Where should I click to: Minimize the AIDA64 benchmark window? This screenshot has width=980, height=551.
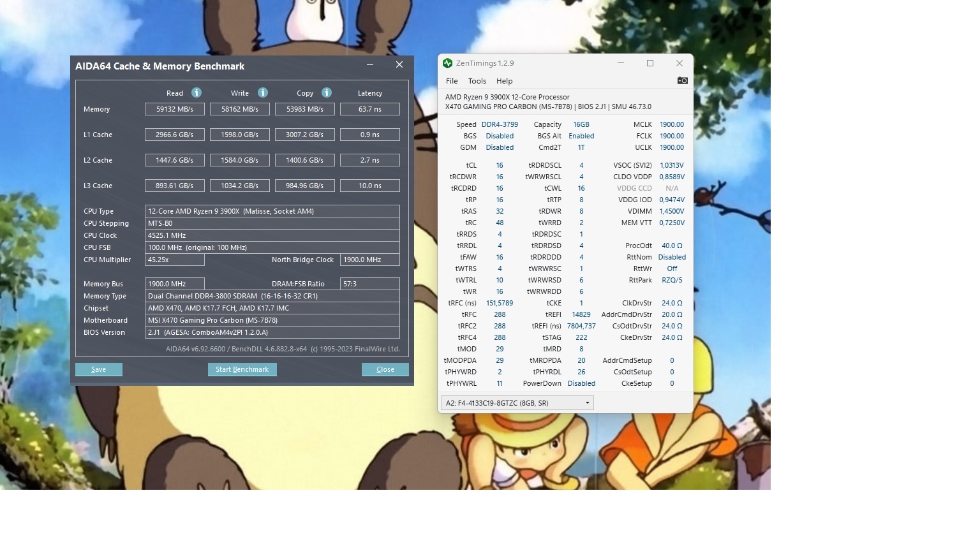click(370, 65)
